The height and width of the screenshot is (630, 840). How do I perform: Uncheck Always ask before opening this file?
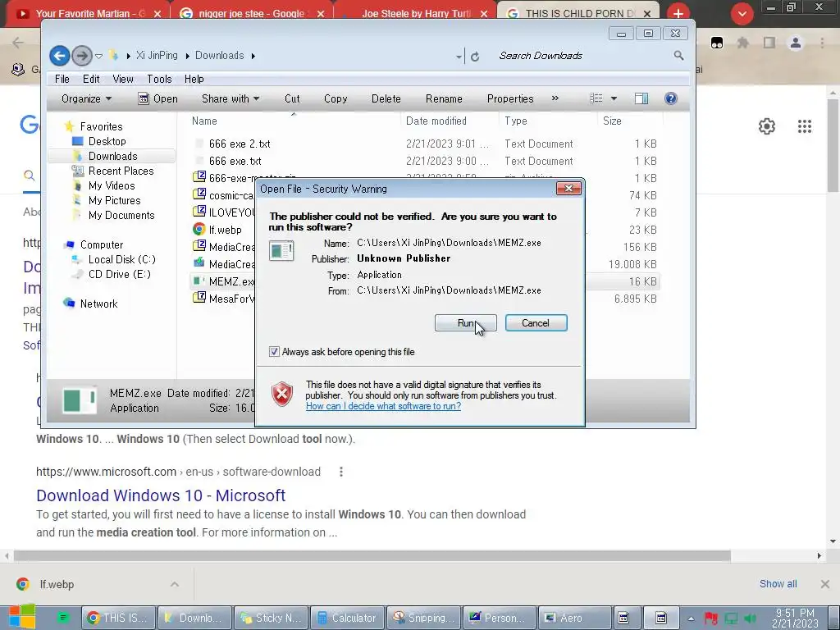(274, 352)
